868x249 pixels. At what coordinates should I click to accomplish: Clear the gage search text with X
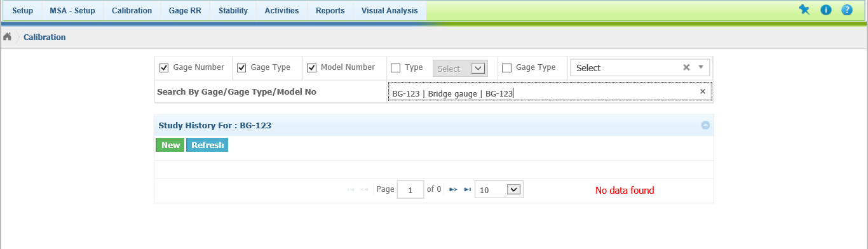703,91
